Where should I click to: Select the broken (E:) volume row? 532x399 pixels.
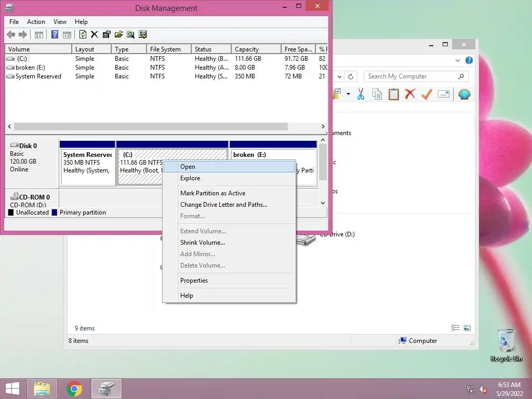click(166, 68)
